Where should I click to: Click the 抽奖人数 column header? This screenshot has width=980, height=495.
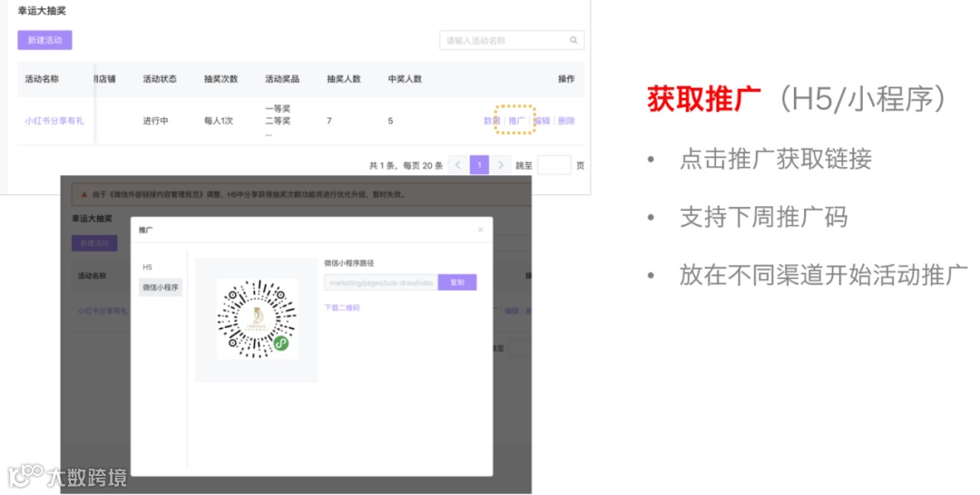[x=344, y=79]
